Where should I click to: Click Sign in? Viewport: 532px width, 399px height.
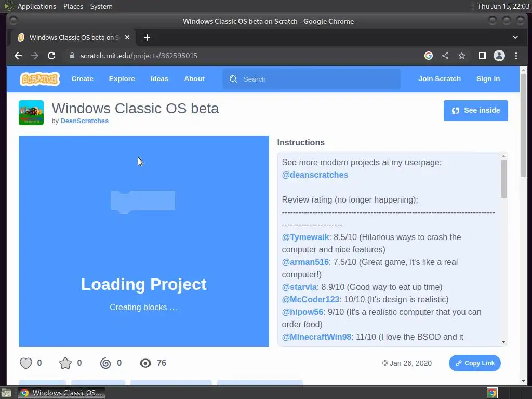pos(488,79)
